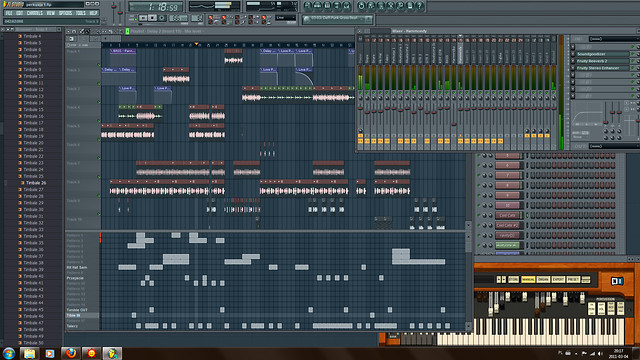The width and height of the screenshot is (640, 360).
Task: Click the Master track pan knob
Action: coord(360,98)
